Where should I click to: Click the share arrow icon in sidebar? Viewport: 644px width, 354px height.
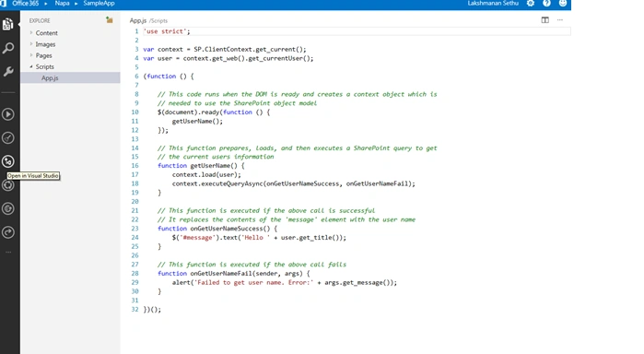point(7,232)
